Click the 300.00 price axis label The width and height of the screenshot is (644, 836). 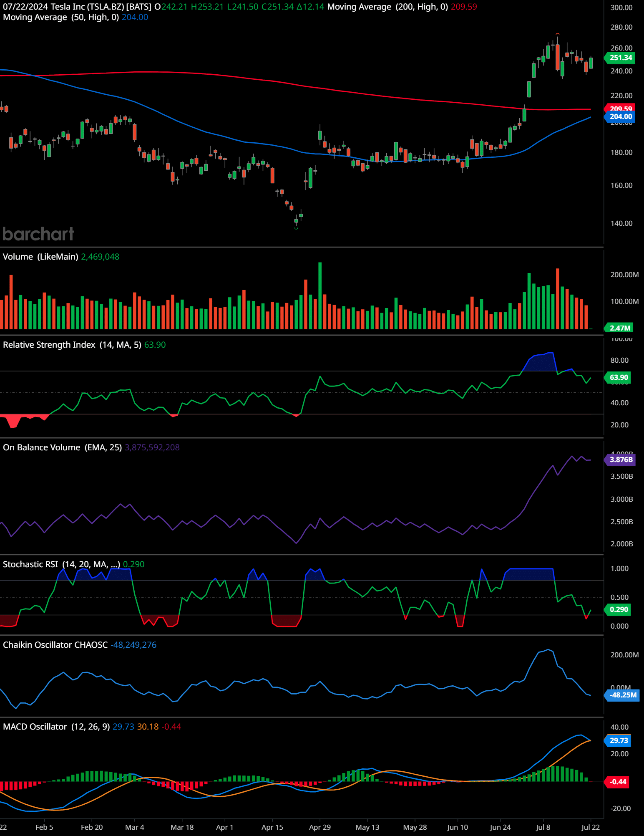tap(621, 8)
